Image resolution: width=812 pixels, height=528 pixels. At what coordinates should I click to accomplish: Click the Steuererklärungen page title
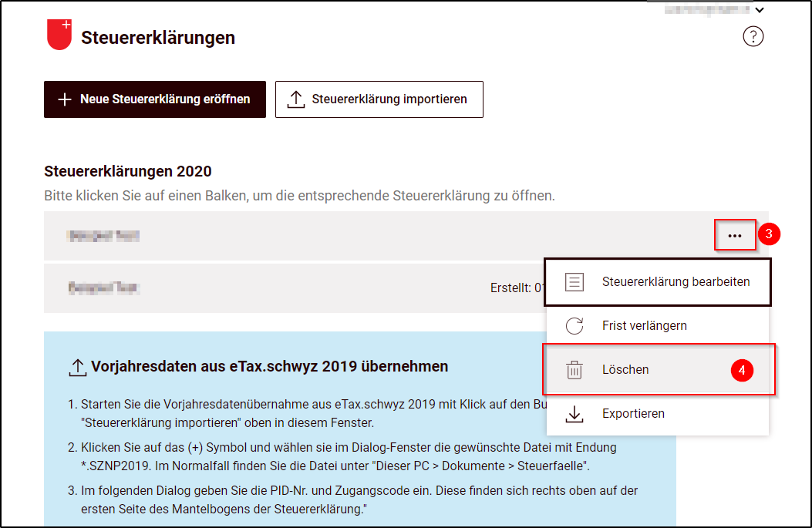pos(158,38)
